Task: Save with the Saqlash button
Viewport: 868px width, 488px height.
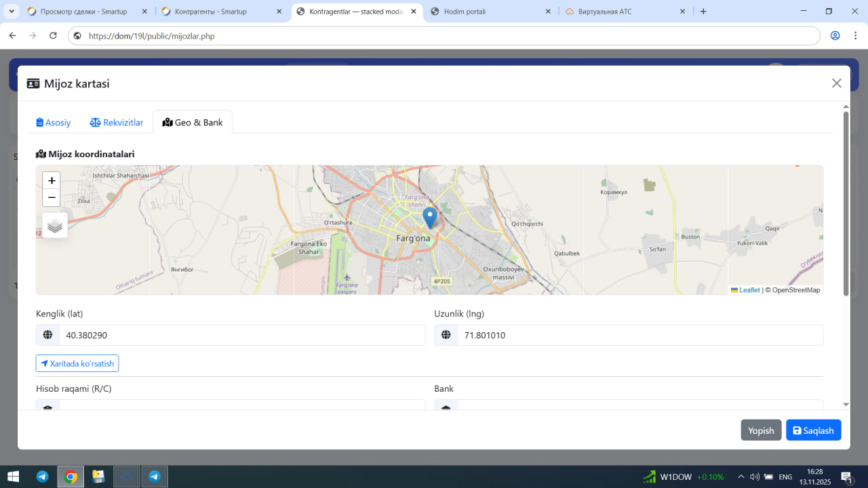Action: tap(813, 430)
